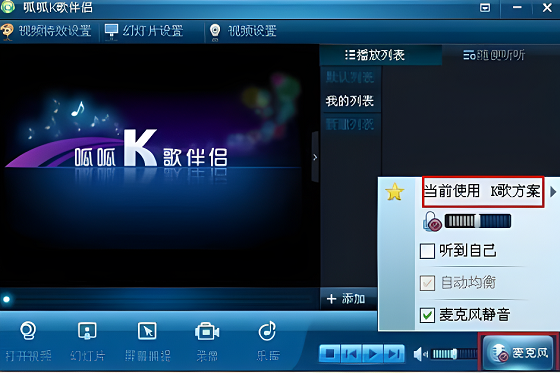The height and width of the screenshot is (373, 560).
Task: Open 视频特效设置 video effects settings
Action: 46,31
